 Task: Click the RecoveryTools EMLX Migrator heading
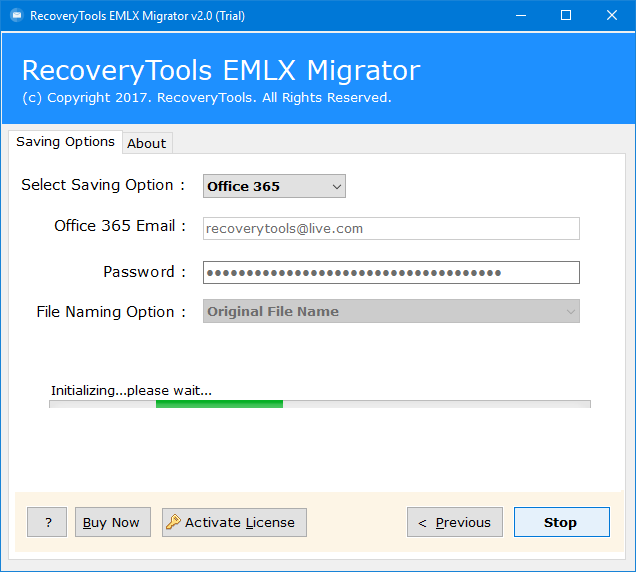click(221, 71)
